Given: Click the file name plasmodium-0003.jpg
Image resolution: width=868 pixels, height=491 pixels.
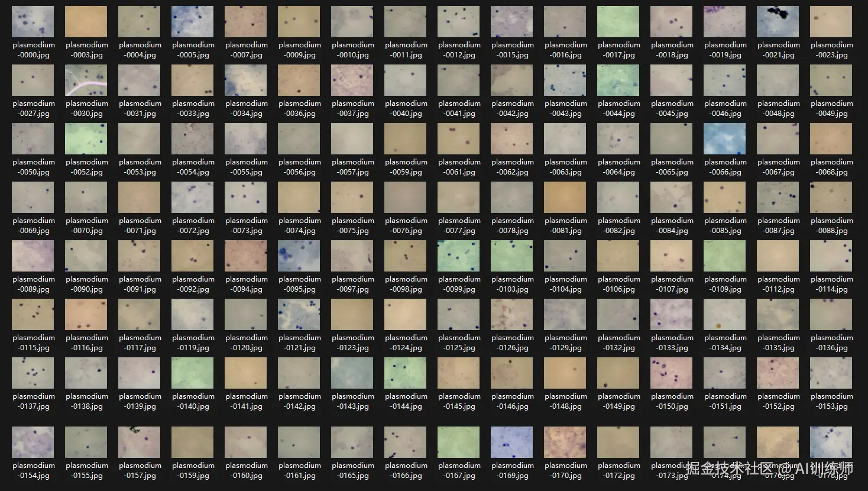Looking at the screenshot, I should [87, 50].
